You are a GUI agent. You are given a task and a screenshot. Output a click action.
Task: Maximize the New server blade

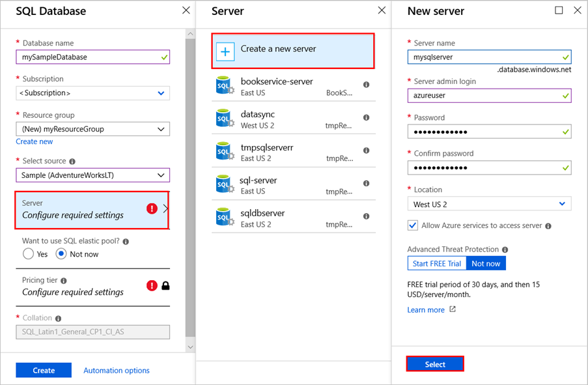559,10
